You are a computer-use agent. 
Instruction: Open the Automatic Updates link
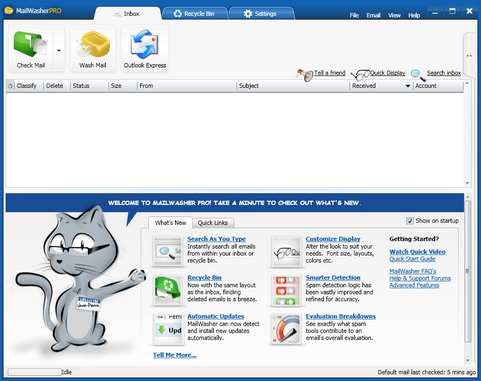tap(216, 316)
